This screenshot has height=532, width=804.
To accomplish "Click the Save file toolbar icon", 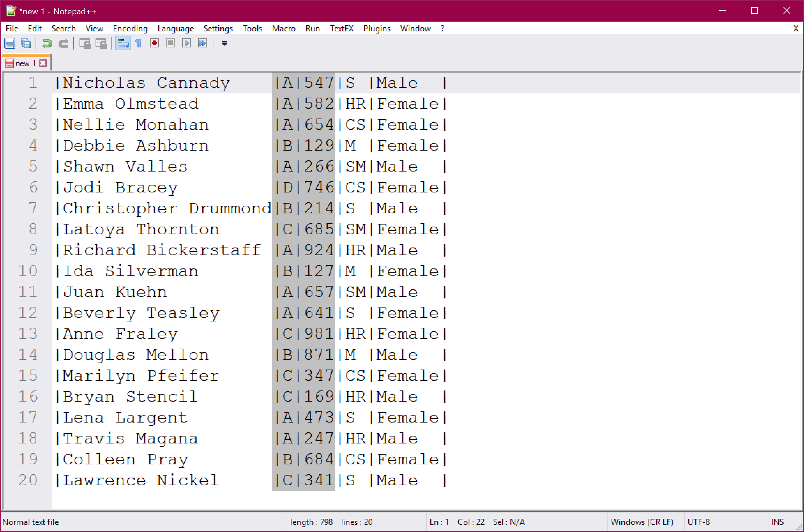I will point(10,43).
